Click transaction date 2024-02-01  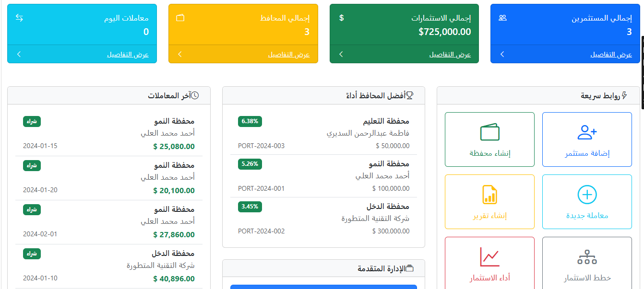tap(40, 234)
